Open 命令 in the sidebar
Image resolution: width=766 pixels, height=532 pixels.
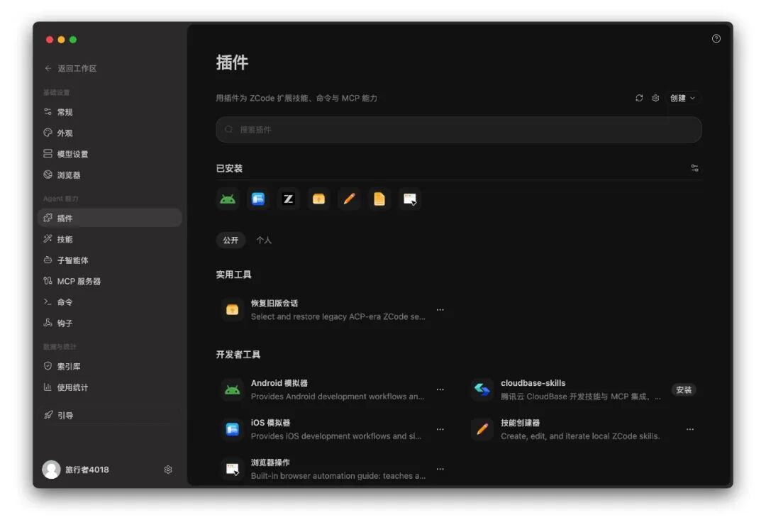point(109,302)
